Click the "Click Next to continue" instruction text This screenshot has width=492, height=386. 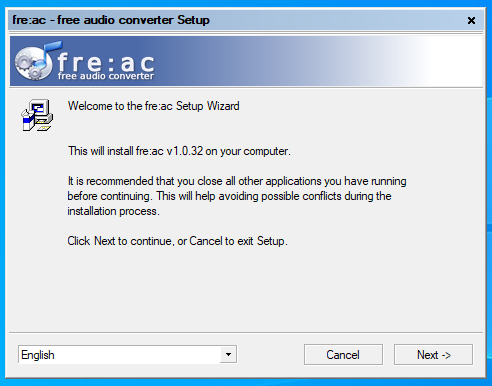pos(177,241)
